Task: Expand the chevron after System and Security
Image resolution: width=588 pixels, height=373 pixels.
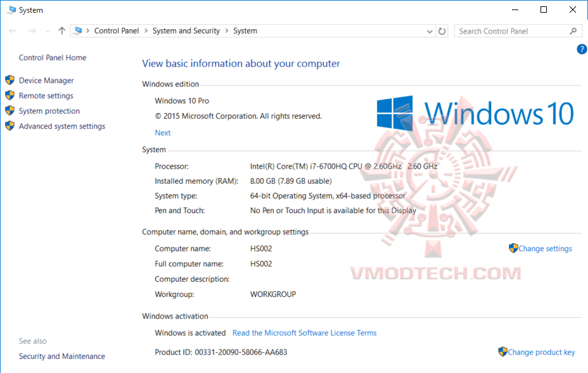Action: [x=226, y=31]
